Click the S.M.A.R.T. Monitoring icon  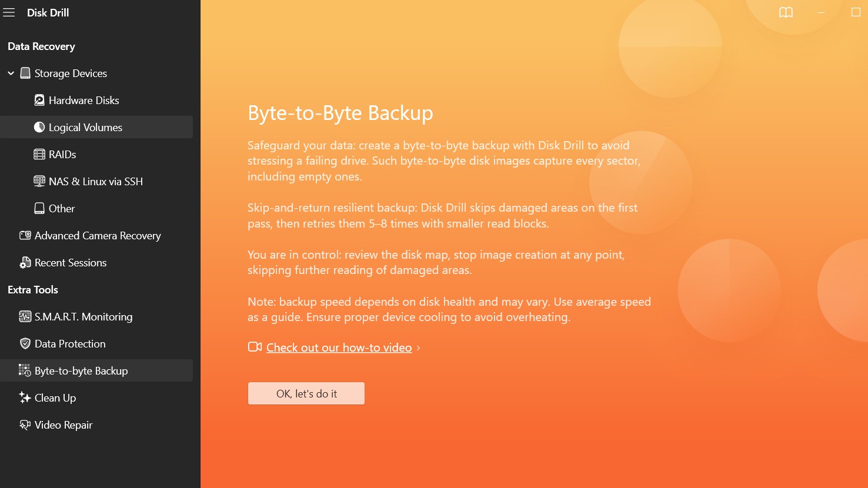(25, 317)
